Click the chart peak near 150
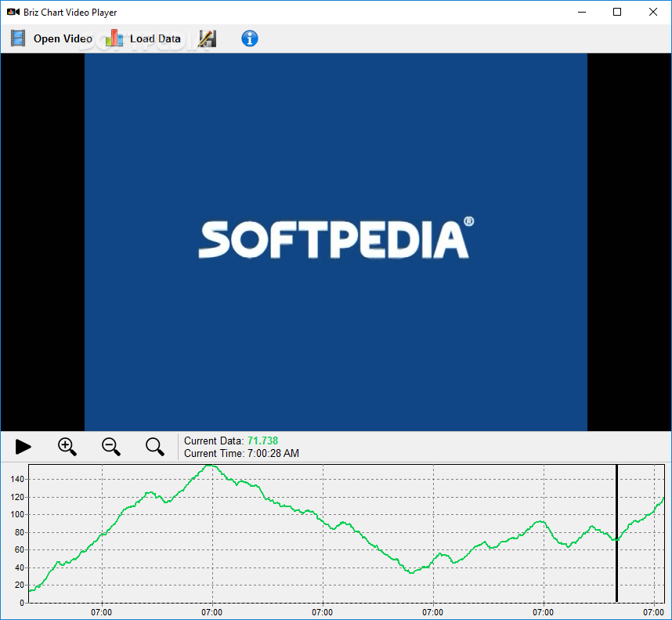Screen dimensions: 672x620 (x=210, y=466)
